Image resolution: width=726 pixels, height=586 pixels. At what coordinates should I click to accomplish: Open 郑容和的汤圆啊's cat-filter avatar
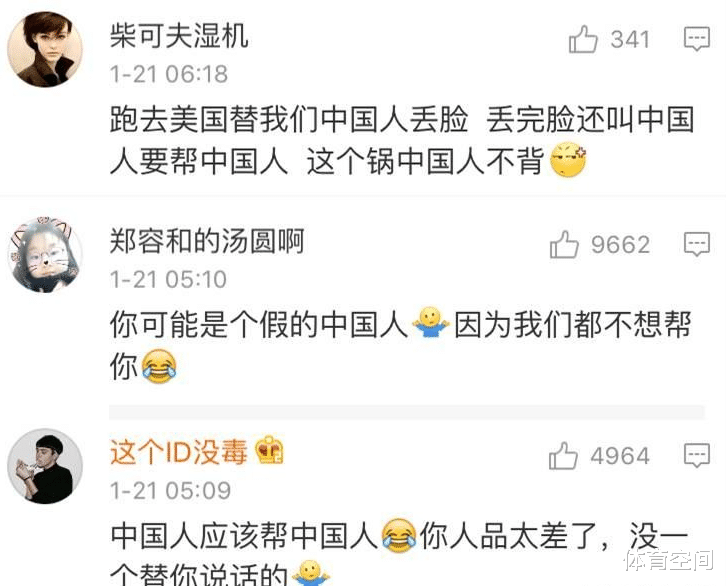(x=45, y=255)
